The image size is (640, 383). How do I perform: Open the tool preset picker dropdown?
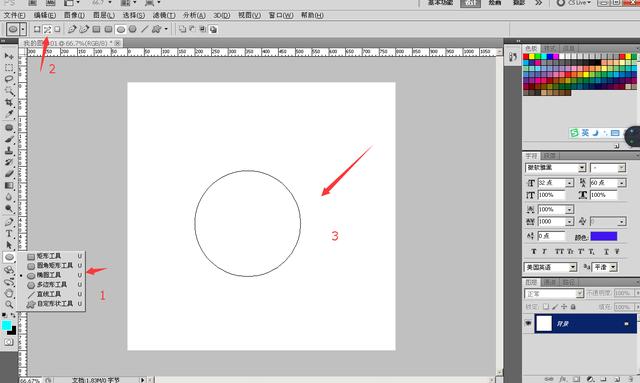(x=23, y=29)
